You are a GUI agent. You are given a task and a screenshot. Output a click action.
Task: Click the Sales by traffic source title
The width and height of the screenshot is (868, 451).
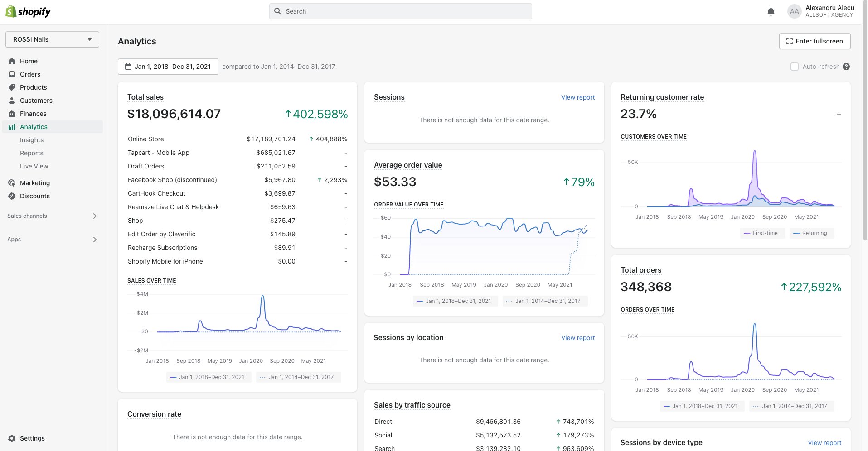pyautogui.click(x=412, y=405)
